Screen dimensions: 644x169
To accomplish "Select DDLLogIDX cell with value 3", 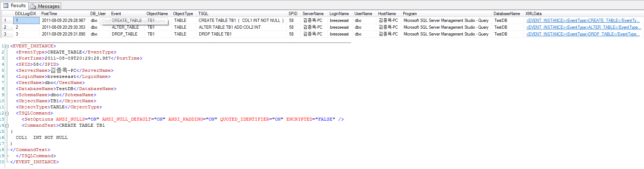I will (26, 34).
